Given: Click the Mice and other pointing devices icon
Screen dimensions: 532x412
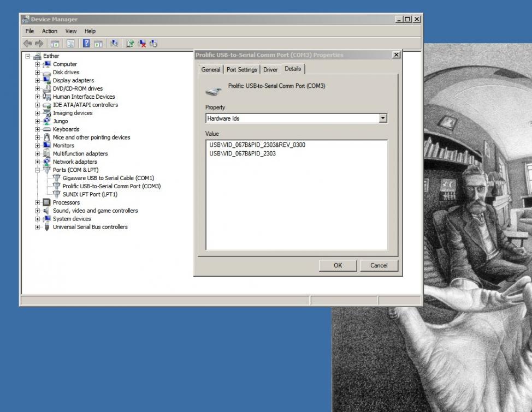Looking at the screenshot, I should click(x=47, y=138).
